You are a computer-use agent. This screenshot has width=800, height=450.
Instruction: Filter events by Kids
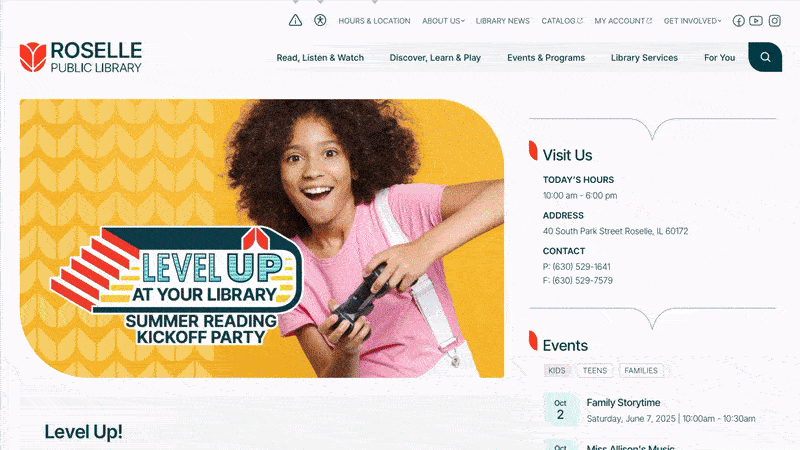click(x=557, y=370)
